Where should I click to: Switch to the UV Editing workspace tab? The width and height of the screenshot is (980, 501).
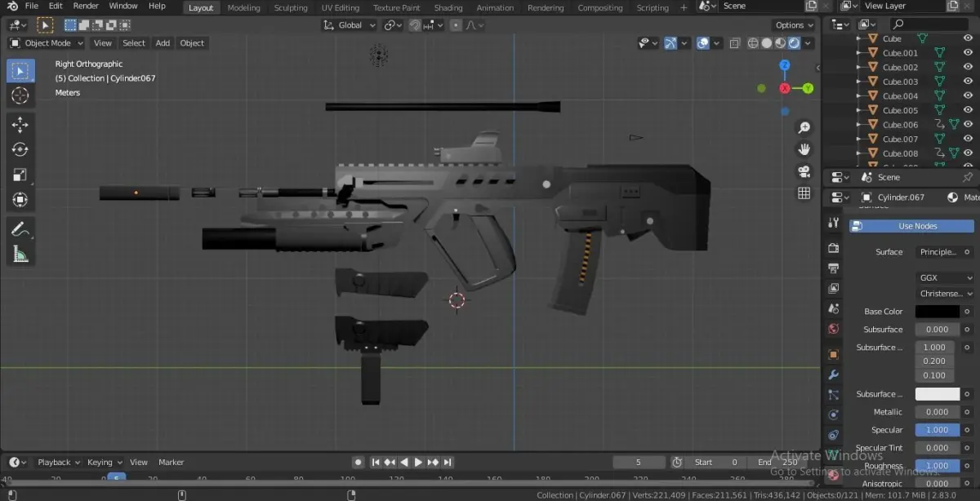pos(341,7)
